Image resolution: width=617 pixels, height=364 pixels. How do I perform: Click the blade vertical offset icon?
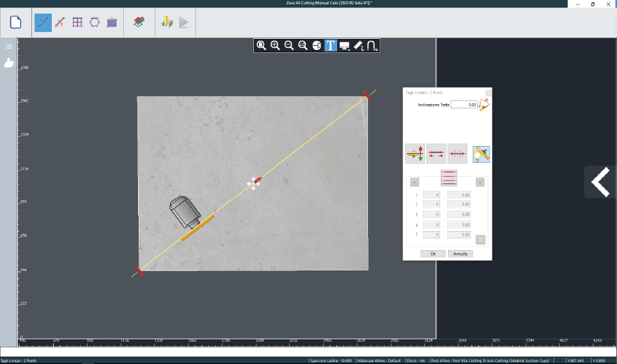click(414, 154)
